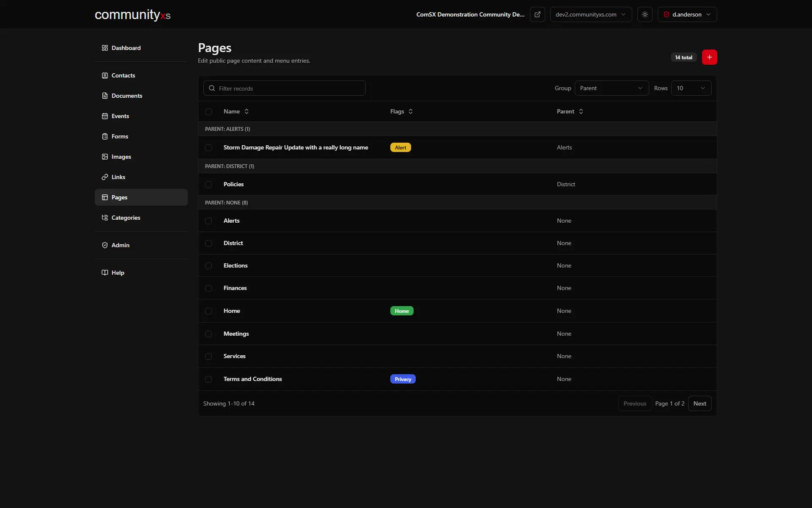Click the Events calendar icon
This screenshot has width=812, height=508.
click(105, 116)
